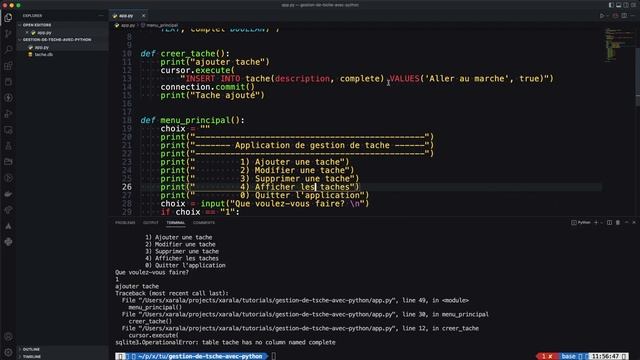This screenshot has width=640, height=360.
Task: Click the red error status '1 x' in prompt
Action: [547, 356]
